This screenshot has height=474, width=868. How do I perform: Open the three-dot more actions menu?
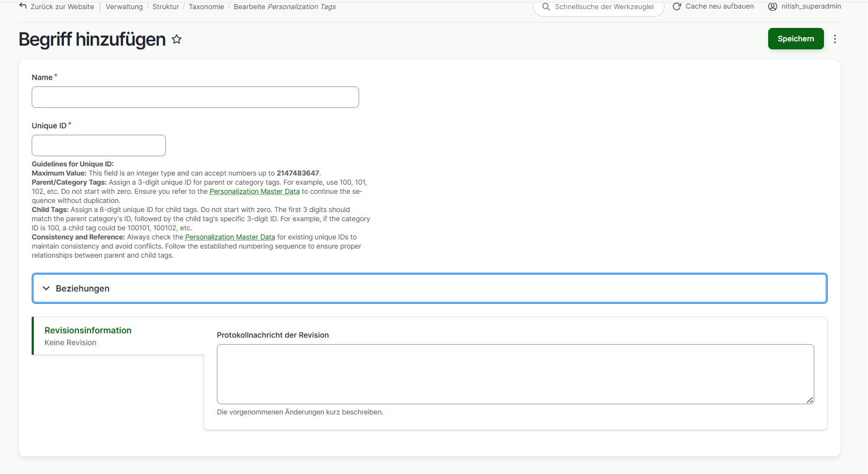[835, 39]
